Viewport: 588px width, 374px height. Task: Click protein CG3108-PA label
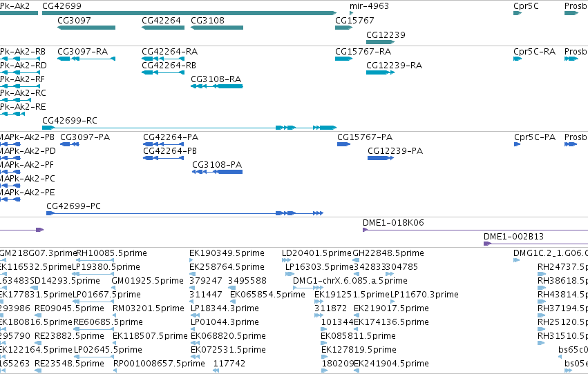coord(217,165)
